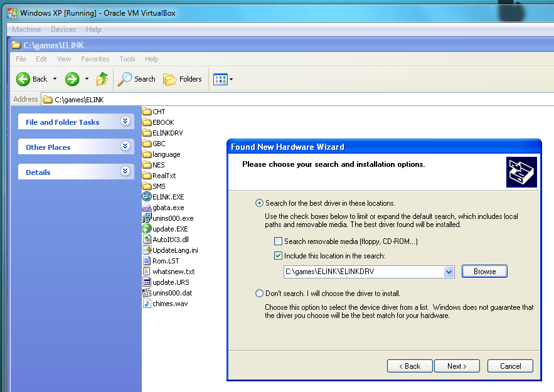This screenshot has height=392, width=554.
Task: Select the unins000.dat file icon
Action: pyautogui.click(x=147, y=293)
